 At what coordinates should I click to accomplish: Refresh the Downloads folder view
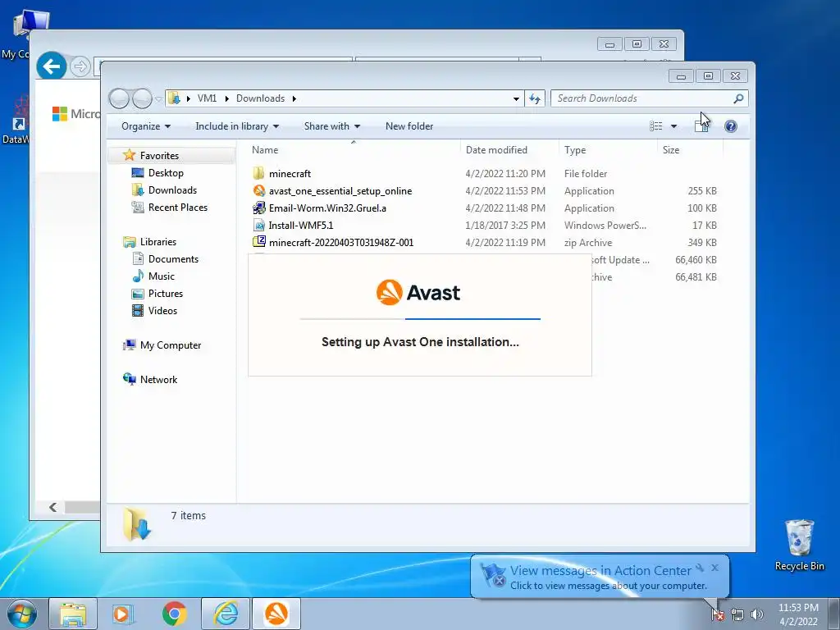(x=535, y=98)
